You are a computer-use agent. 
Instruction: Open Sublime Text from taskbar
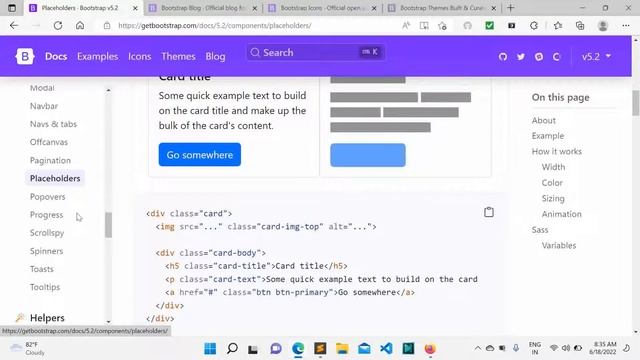coord(320,349)
